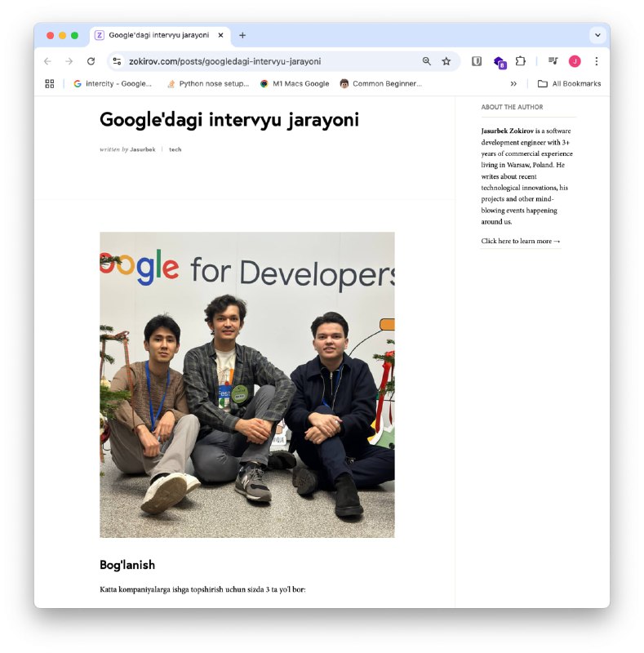Open a new tab with plus button
Viewport: 644px width, 653px height.
coord(242,35)
